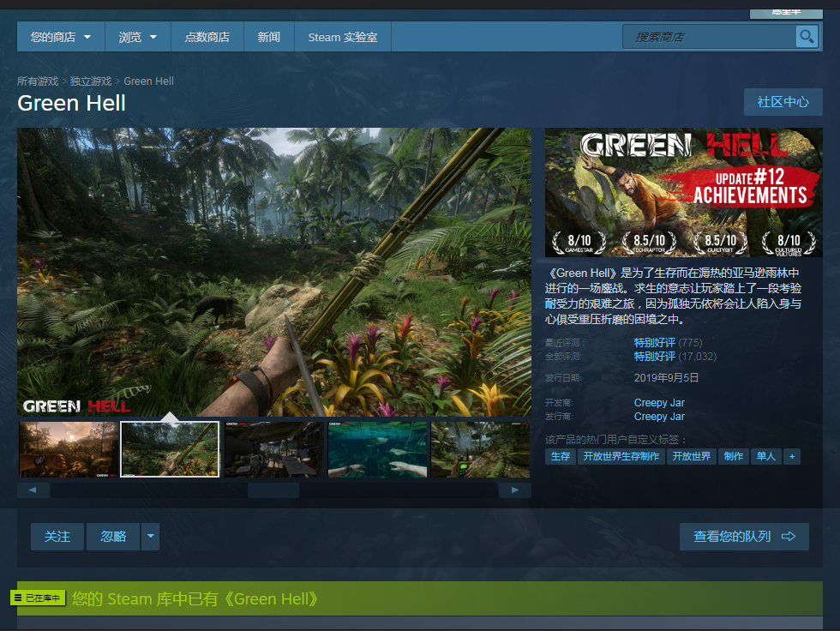Click the left arrow of thumbnail scroller
The image size is (840, 631).
[33, 490]
